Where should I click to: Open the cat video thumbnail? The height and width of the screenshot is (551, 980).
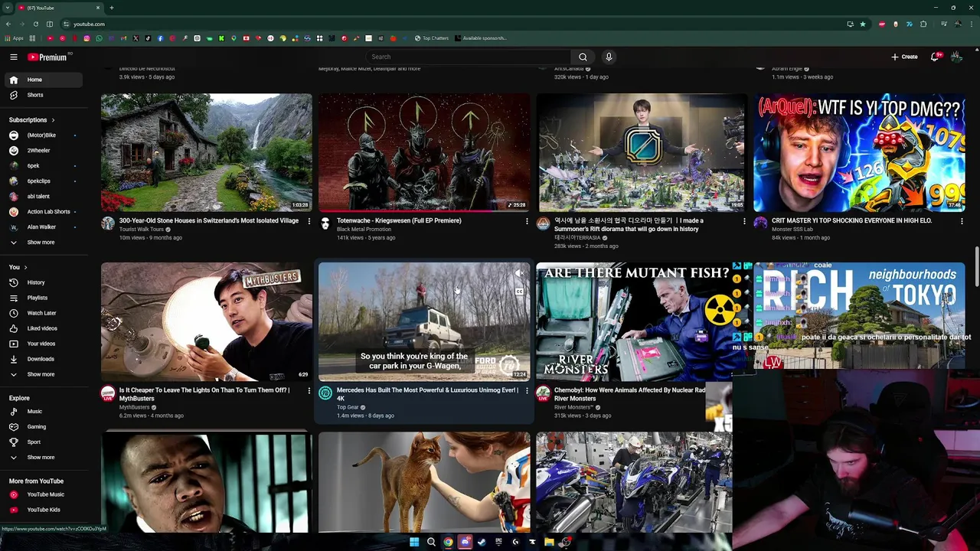click(x=423, y=482)
